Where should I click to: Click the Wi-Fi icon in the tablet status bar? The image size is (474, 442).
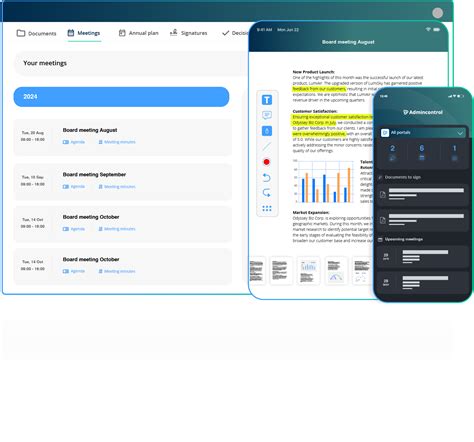click(x=428, y=29)
